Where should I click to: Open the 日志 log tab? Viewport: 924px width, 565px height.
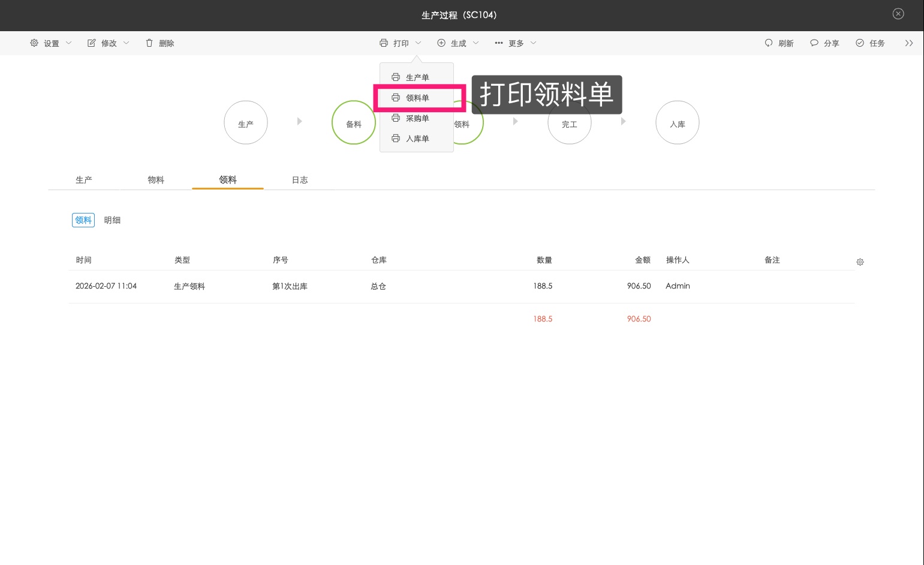click(299, 179)
